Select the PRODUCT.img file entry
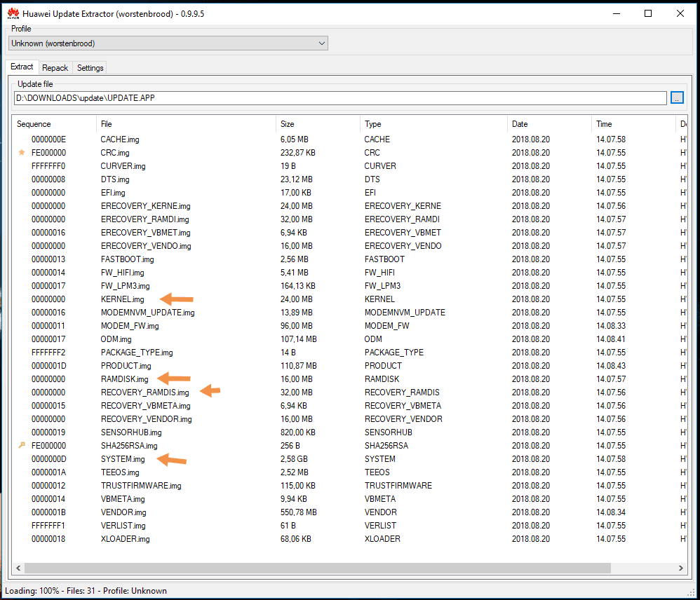Image resolution: width=700 pixels, height=600 pixels. pyautogui.click(x=126, y=366)
